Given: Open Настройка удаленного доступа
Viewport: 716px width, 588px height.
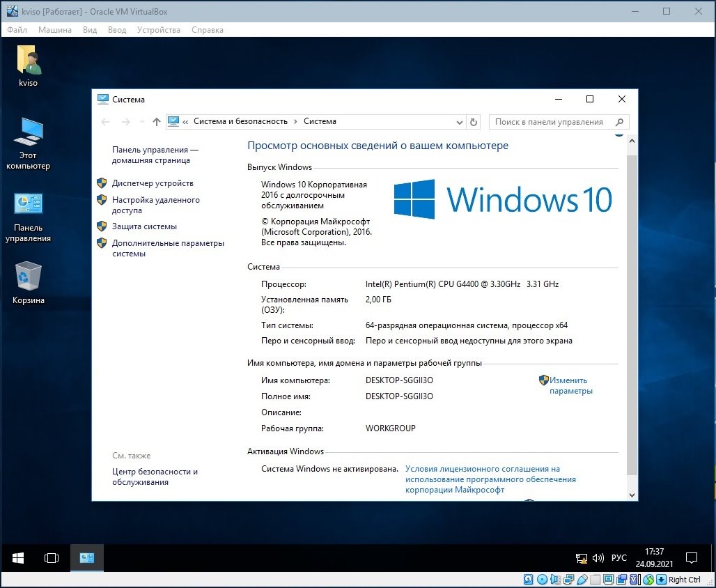Looking at the screenshot, I should coord(156,205).
